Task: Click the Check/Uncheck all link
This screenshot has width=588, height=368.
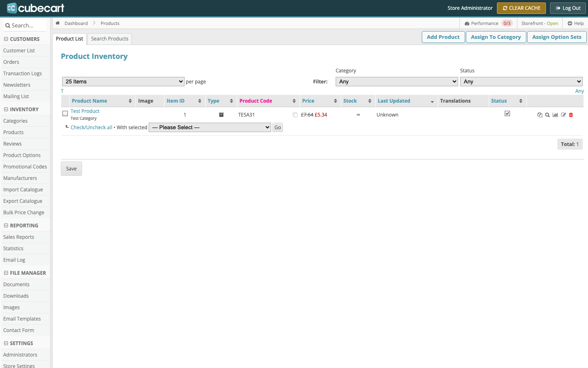Action: coord(91,128)
